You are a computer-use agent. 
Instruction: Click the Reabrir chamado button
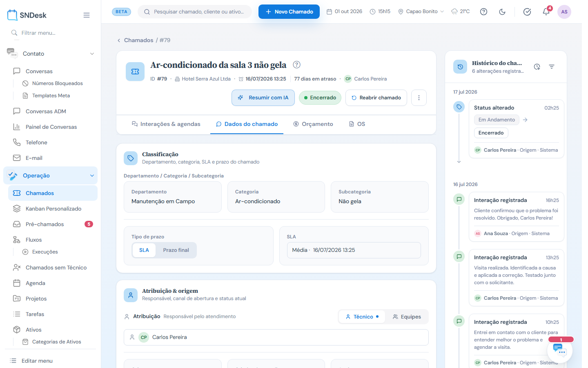(x=376, y=98)
